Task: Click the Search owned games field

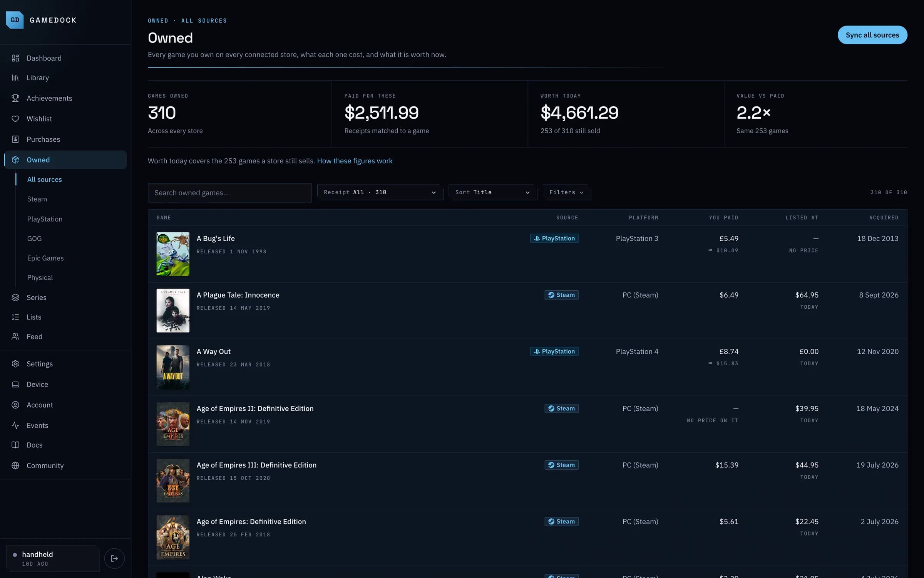Action: coord(230,193)
